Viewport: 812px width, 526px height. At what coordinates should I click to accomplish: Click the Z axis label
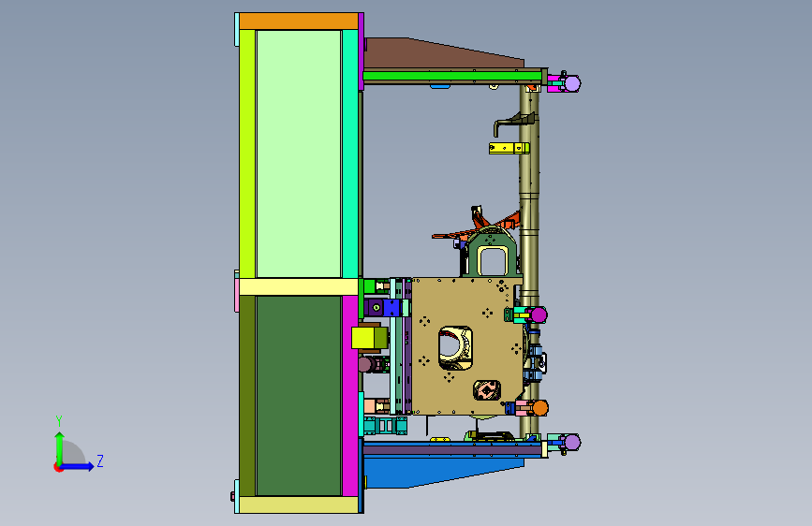pyautogui.click(x=100, y=460)
